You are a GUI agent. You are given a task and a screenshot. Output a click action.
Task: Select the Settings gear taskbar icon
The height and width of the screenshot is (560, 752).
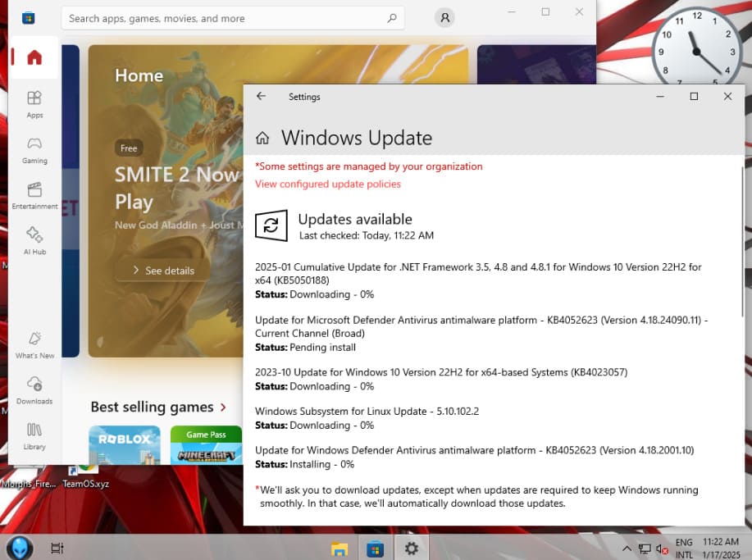tap(411, 548)
